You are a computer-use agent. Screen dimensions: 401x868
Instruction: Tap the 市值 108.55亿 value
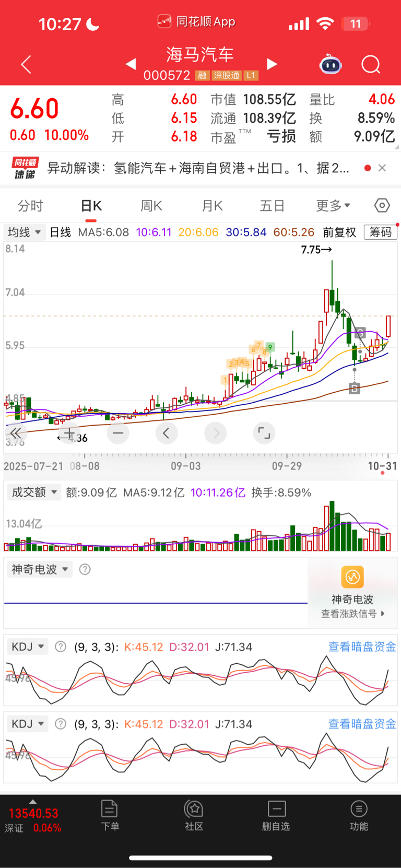(x=269, y=99)
